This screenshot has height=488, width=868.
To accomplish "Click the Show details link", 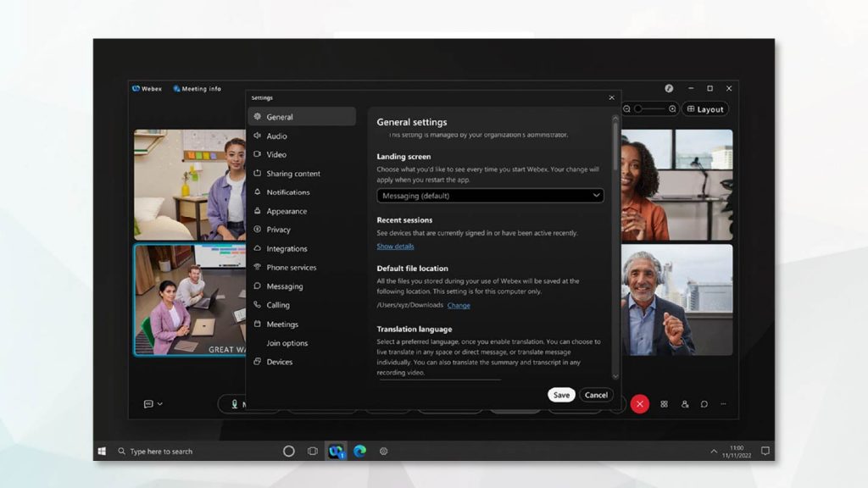I will 395,247.
